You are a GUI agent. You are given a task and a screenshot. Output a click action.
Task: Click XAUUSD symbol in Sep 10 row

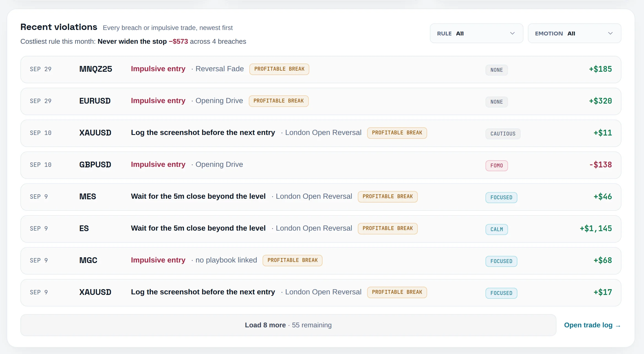click(95, 133)
